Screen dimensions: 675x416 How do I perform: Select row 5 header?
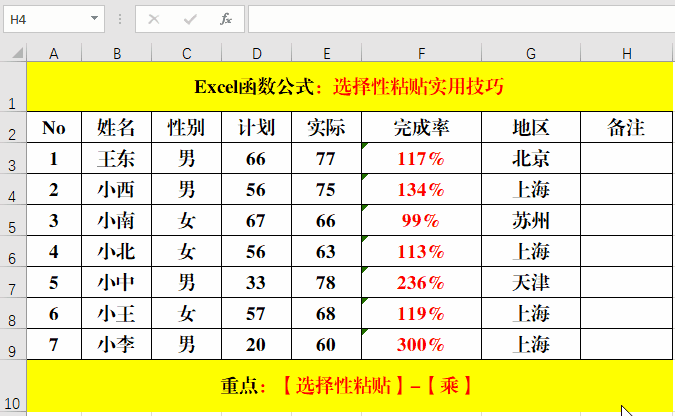coord(13,220)
